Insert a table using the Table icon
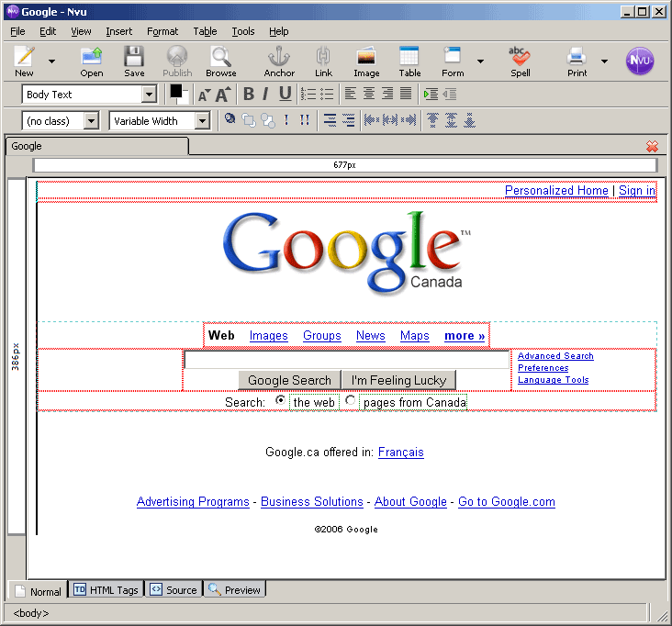The width and height of the screenshot is (672, 626). click(x=409, y=61)
